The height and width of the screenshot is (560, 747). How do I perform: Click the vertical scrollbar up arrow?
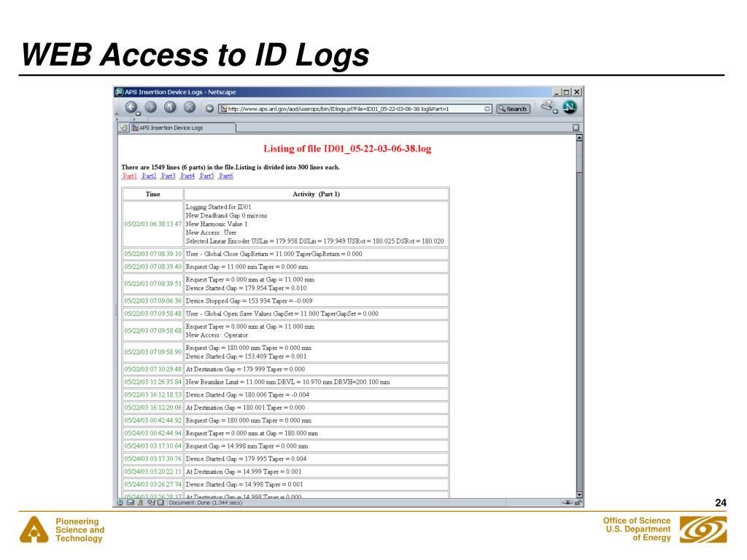click(579, 138)
